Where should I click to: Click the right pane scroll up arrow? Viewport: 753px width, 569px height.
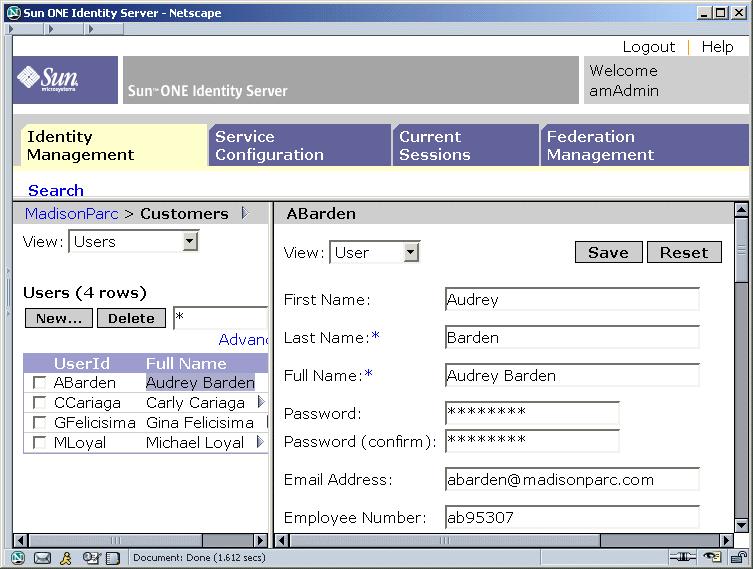tap(741, 210)
